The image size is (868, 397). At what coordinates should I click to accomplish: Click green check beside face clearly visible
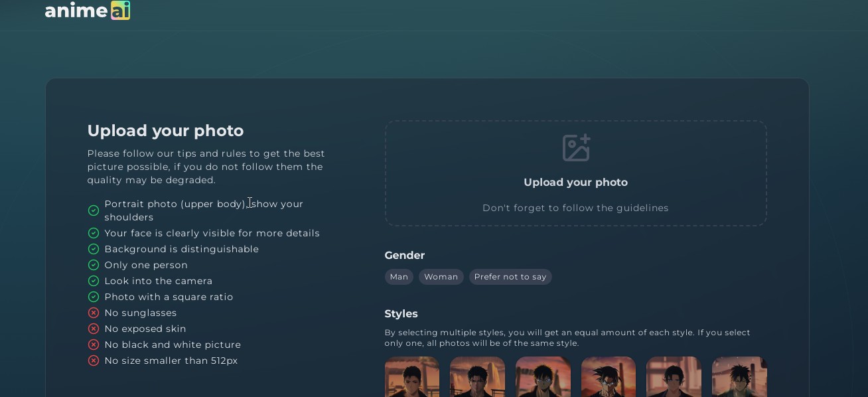click(x=94, y=233)
